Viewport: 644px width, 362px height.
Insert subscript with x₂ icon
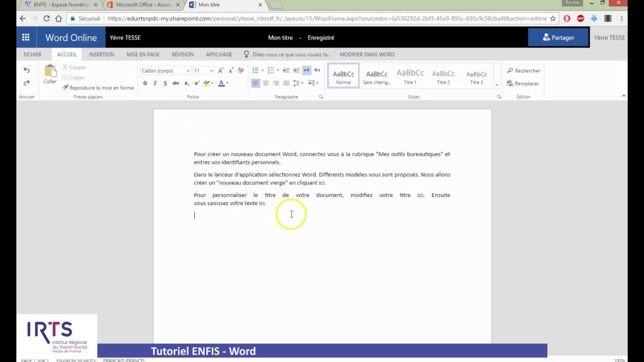[x=186, y=83]
